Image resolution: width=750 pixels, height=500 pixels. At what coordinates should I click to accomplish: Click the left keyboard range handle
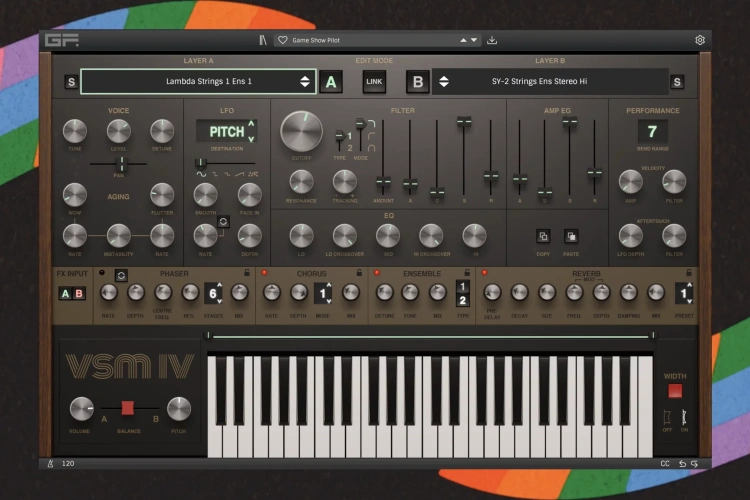pos(208,336)
